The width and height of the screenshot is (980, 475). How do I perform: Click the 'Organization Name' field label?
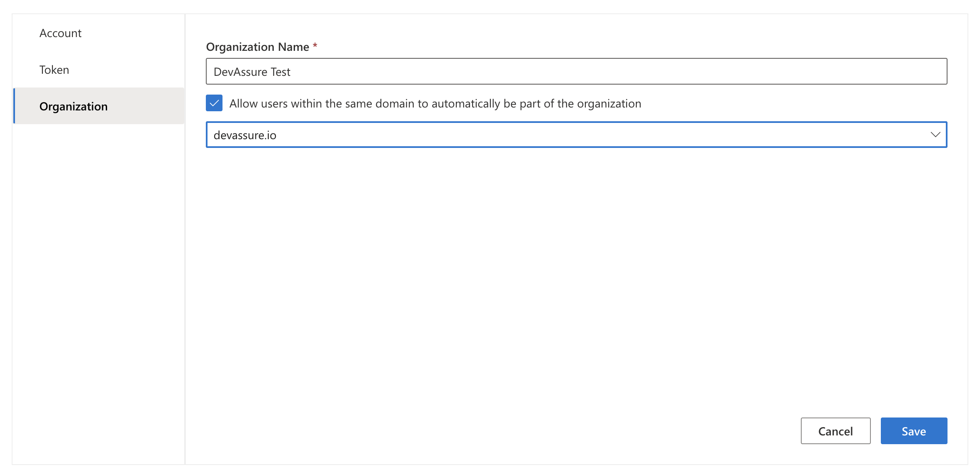coord(257,47)
